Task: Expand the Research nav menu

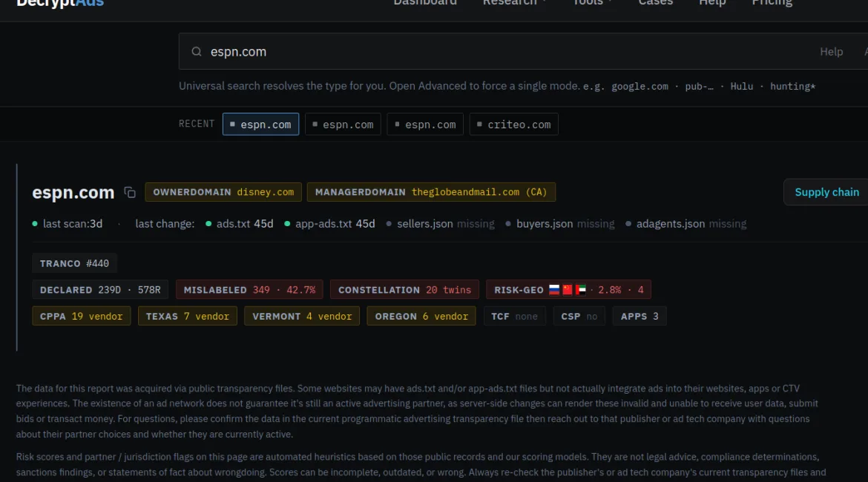Action: tap(514, 3)
